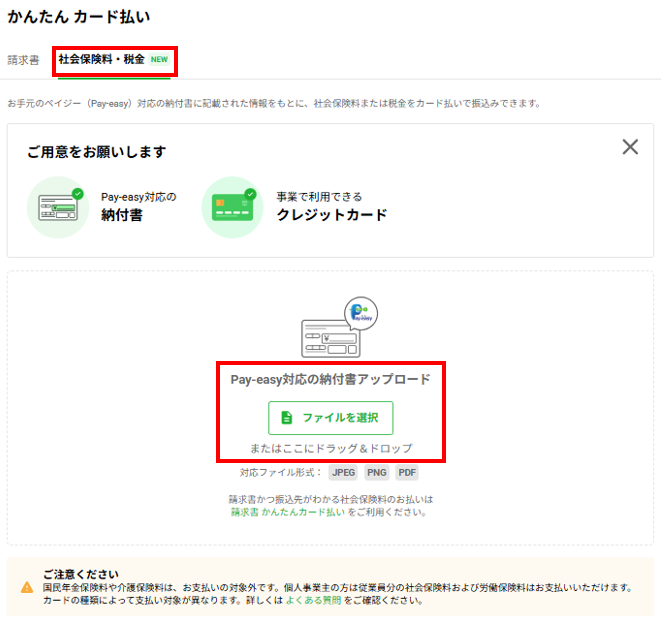This screenshot has height=619, width=665.
Task: Click the green credit card icon
Action: click(x=232, y=207)
